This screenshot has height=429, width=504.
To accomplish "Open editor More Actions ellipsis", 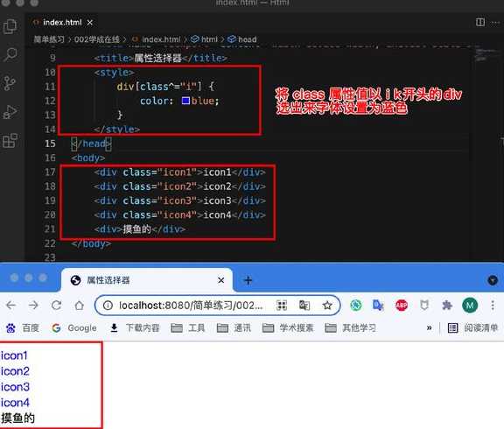I will [495, 23].
